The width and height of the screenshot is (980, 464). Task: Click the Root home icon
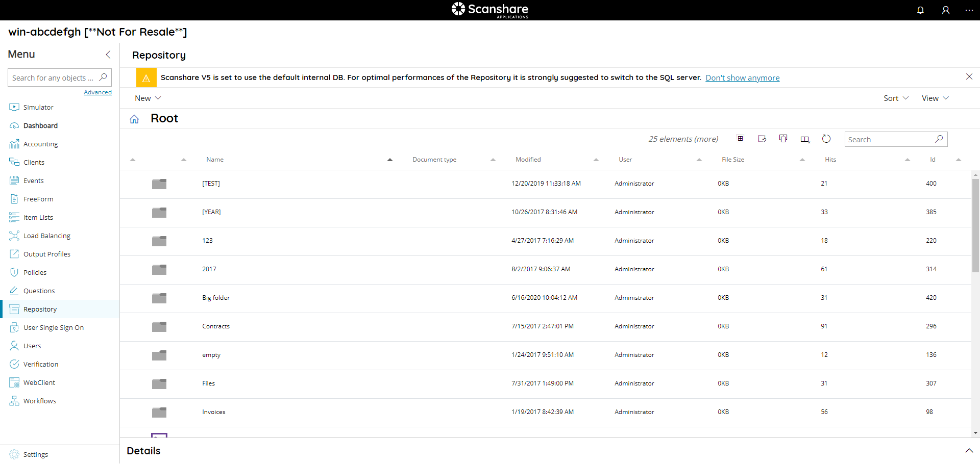[x=134, y=118]
